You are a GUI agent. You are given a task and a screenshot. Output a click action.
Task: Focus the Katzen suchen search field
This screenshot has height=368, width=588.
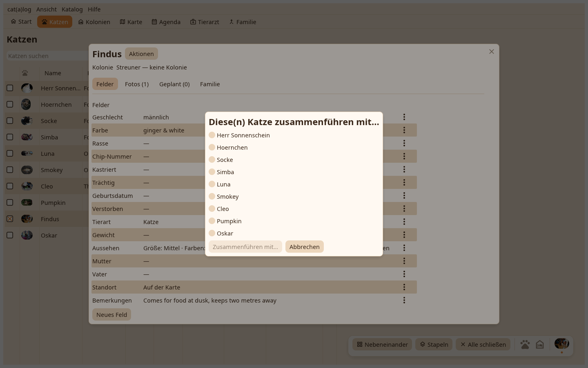(x=47, y=56)
